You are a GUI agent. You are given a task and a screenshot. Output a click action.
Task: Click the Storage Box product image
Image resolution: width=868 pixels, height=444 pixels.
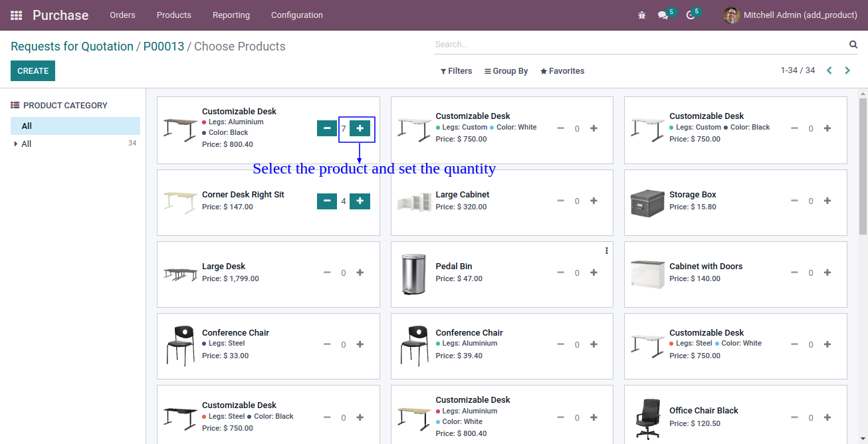pos(647,203)
